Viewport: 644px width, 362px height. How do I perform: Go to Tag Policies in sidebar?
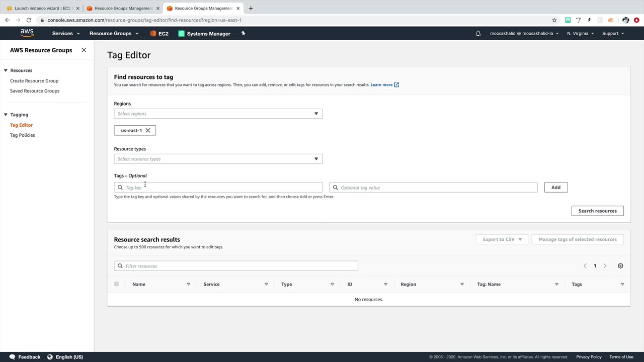[x=22, y=135]
